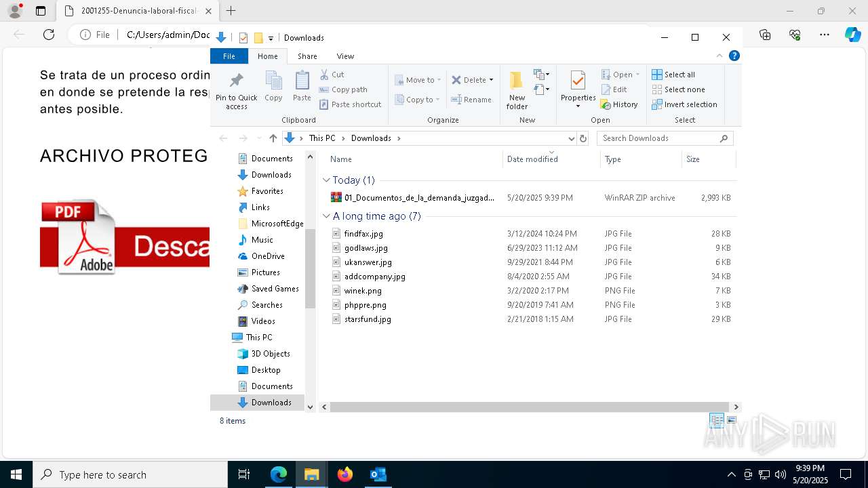Image resolution: width=868 pixels, height=488 pixels.
Task: Click the navigation pane vertical scrollbar
Action: (311, 268)
